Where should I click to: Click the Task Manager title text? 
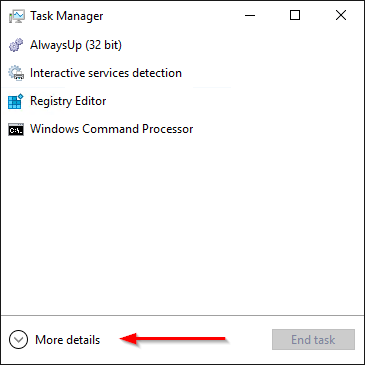pyautogui.click(x=67, y=16)
